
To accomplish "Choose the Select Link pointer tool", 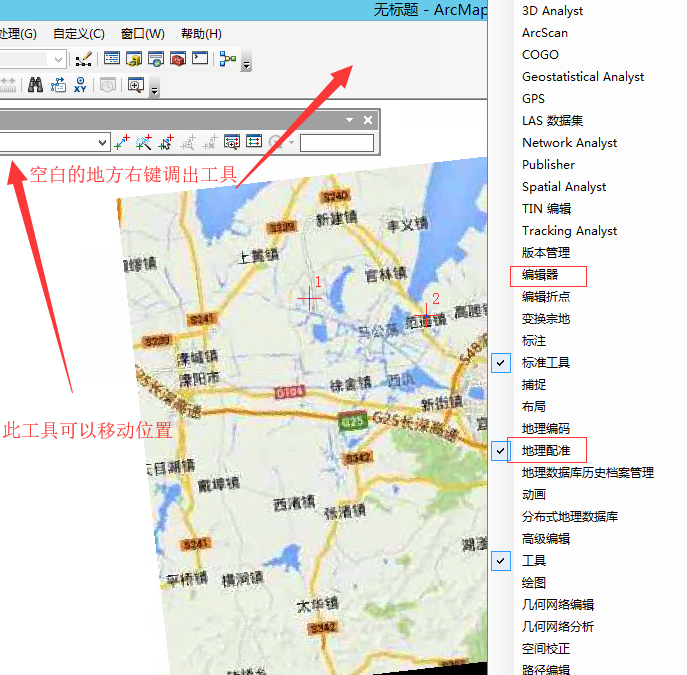I will point(166,142).
